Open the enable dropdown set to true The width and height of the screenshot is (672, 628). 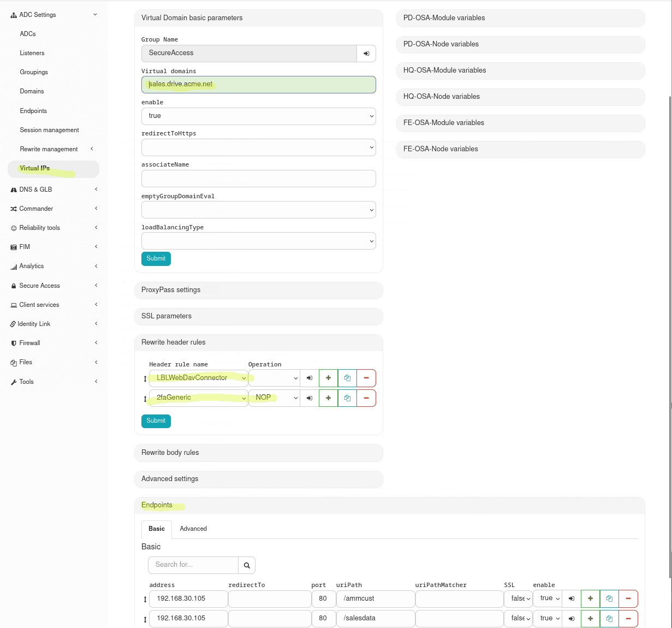(258, 116)
